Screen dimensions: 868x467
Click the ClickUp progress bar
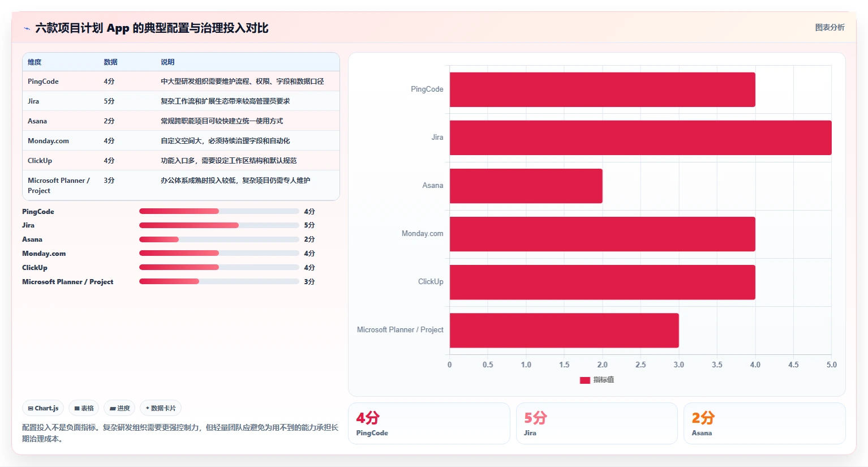219,267
